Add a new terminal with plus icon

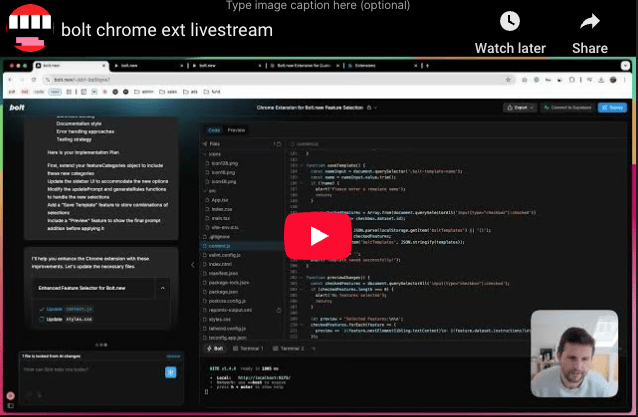[x=313, y=349]
